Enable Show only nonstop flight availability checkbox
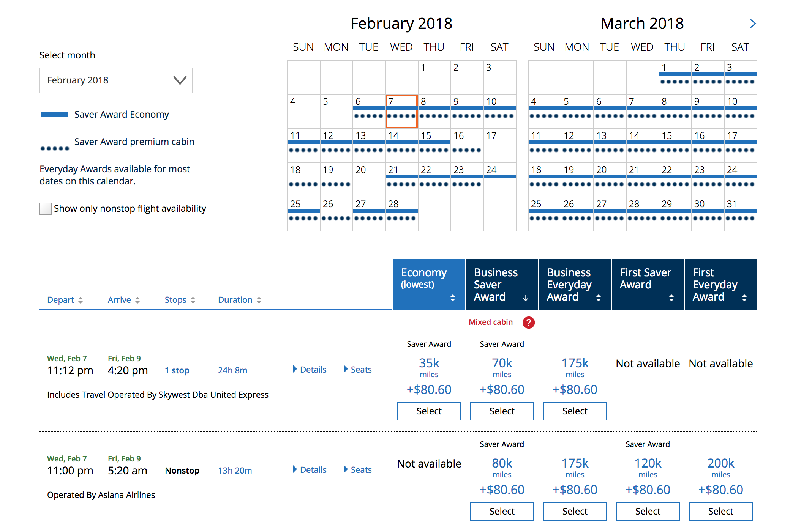 [46, 209]
